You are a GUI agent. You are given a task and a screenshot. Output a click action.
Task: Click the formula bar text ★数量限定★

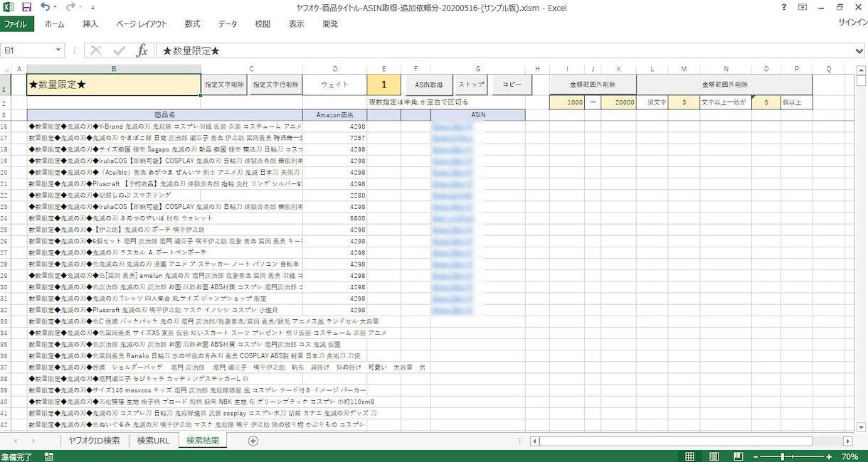click(x=191, y=50)
